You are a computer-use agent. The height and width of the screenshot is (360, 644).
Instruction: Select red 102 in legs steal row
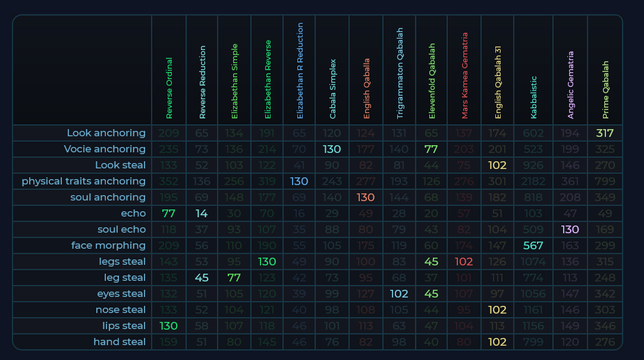tap(464, 262)
